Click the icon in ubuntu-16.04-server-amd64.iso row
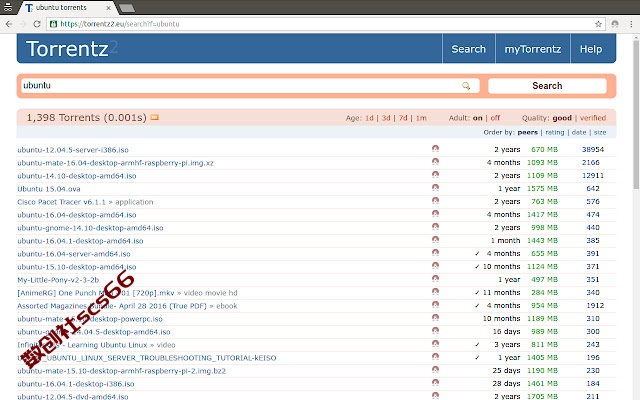The width and height of the screenshot is (640, 400). pyautogui.click(x=436, y=253)
